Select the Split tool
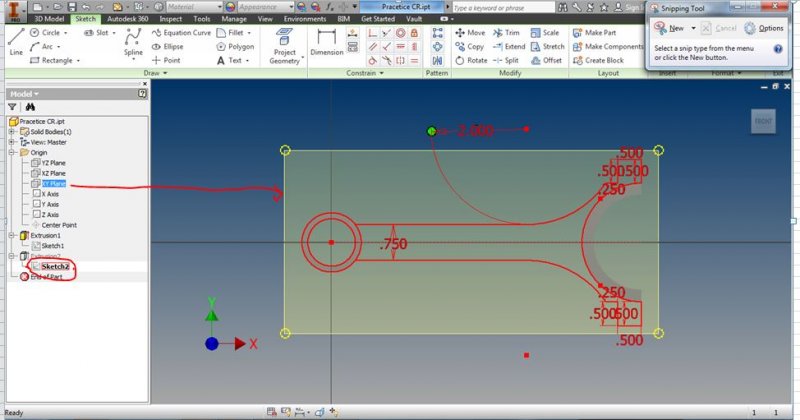The height and width of the screenshot is (420, 800). coord(506,60)
